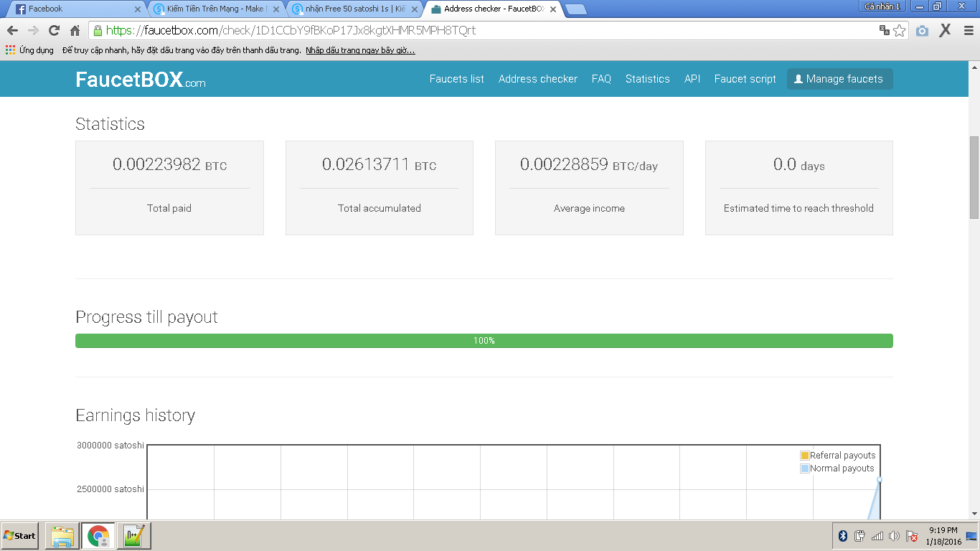This screenshot has width=980, height=551.
Task: Click the taskbar clock showing 9:19 PM
Action: click(943, 536)
